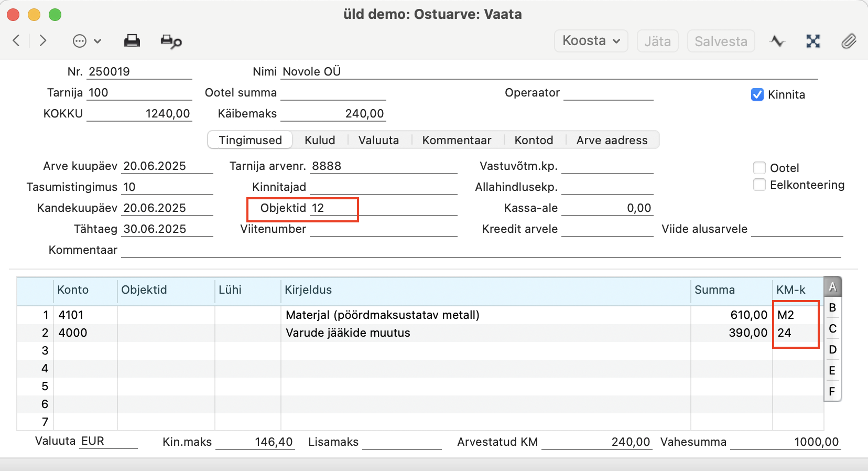This screenshot has width=868, height=471.
Task: Go to next record arrow
Action: tap(43, 40)
